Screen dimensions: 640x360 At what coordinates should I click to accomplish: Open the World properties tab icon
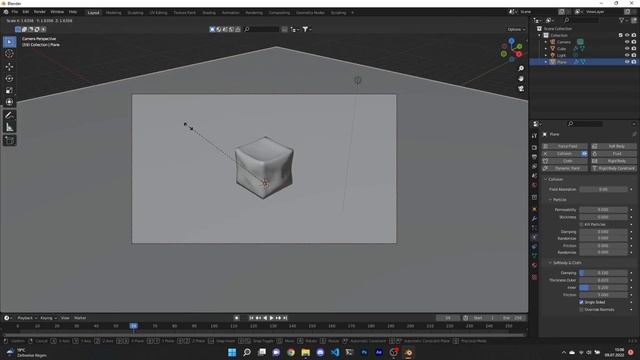[534, 186]
